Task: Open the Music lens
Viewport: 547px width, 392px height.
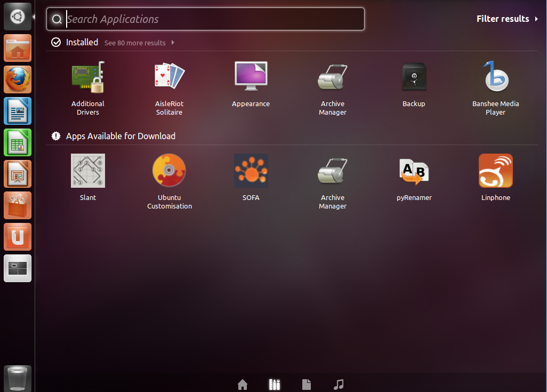Action: (339, 384)
